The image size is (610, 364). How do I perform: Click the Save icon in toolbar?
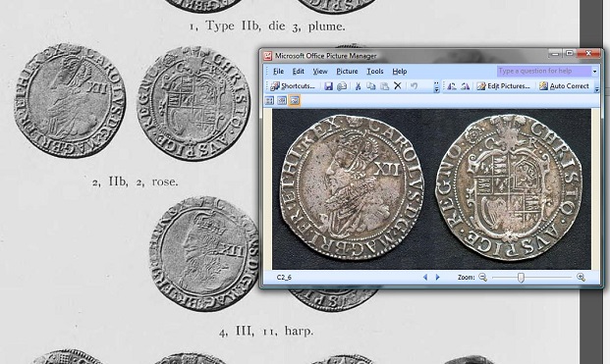click(x=329, y=86)
